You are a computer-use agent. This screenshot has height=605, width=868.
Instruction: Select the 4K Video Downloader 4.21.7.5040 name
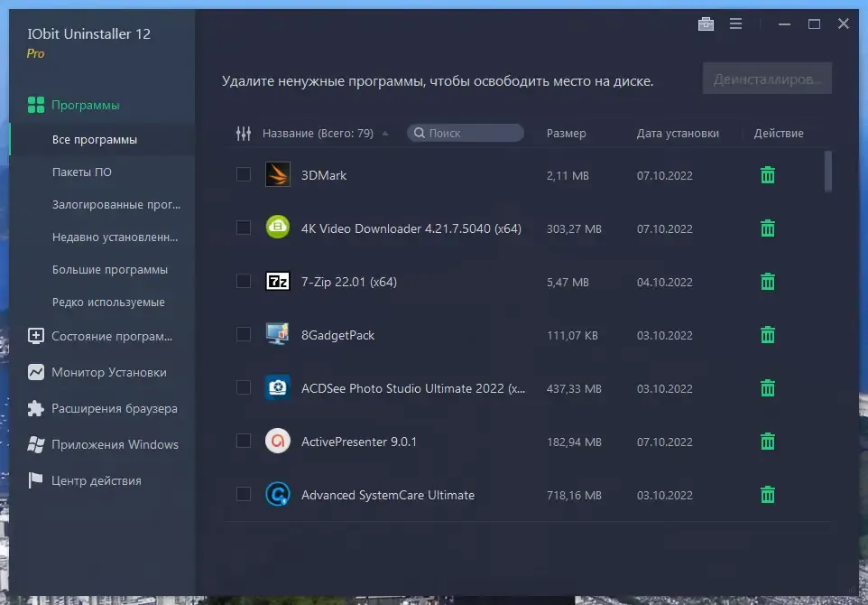click(x=411, y=228)
